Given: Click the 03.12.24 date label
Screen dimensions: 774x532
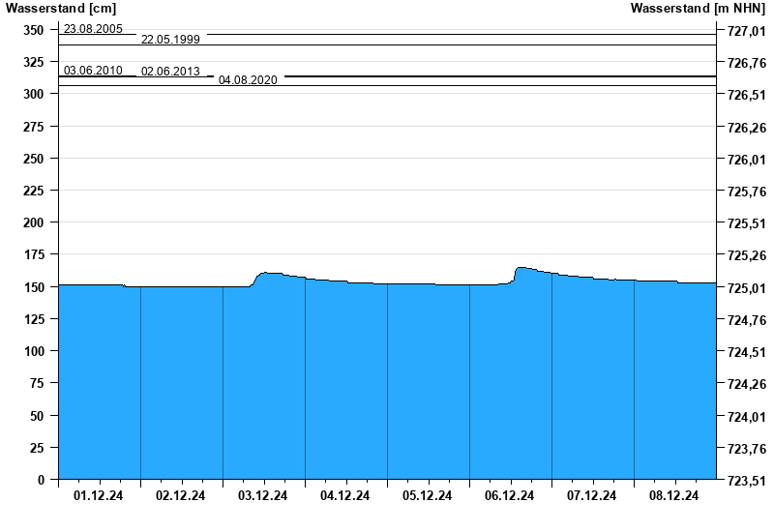Looking at the screenshot, I should [x=263, y=496].
